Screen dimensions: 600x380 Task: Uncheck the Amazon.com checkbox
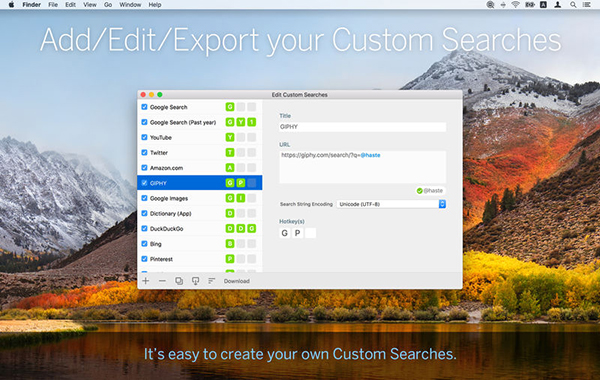click(144, 168)
